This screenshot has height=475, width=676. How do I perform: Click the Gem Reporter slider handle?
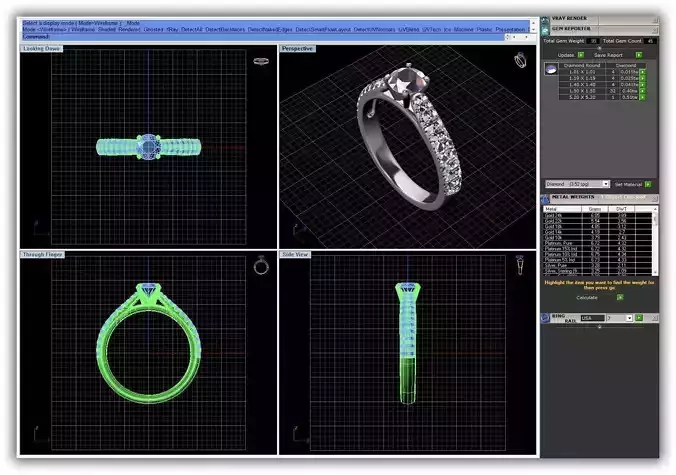pos(600,48)
